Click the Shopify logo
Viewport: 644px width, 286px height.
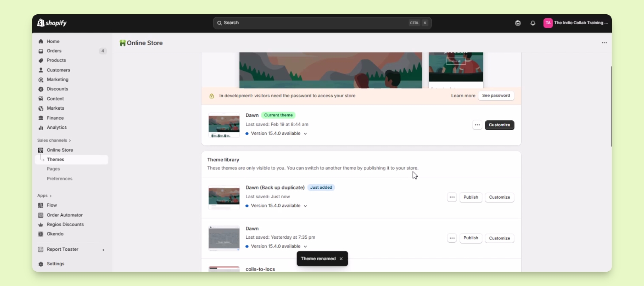click(x=52, y=23)
